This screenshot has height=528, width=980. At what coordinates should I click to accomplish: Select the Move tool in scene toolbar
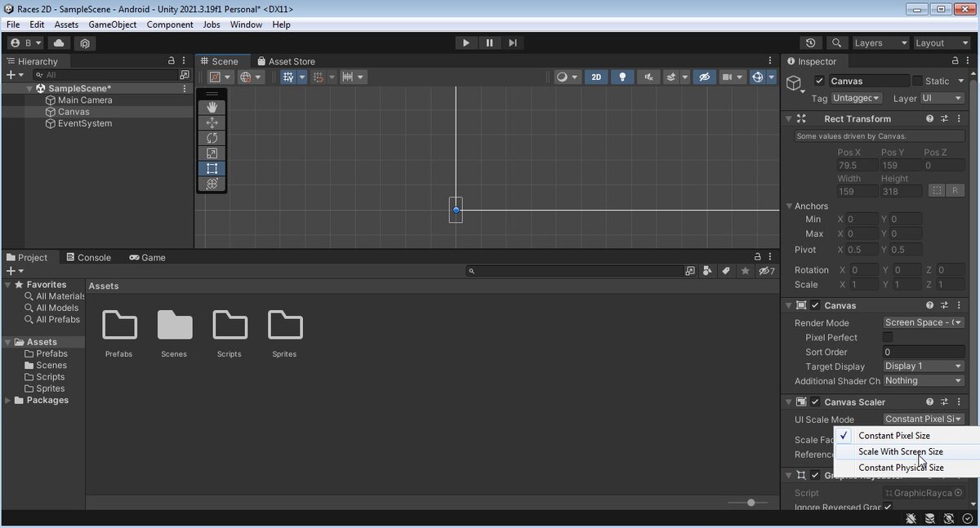tap(212, 122)
